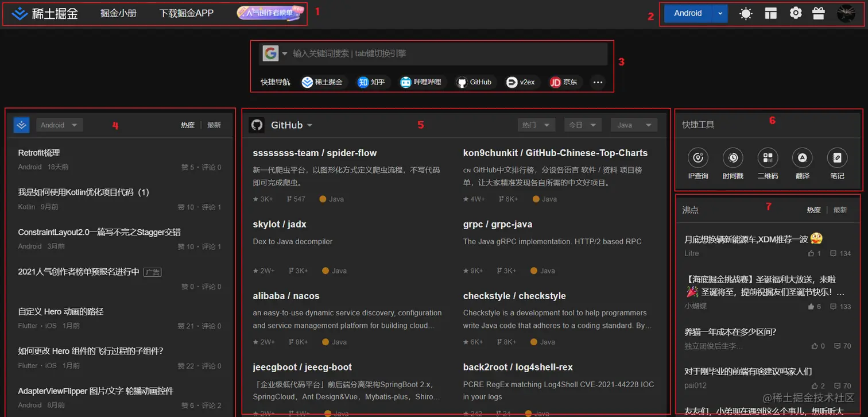Screen dimensions: 868x417
Task: Open the 知乎 quick navigation shortcut
Action: click(371, 82)
